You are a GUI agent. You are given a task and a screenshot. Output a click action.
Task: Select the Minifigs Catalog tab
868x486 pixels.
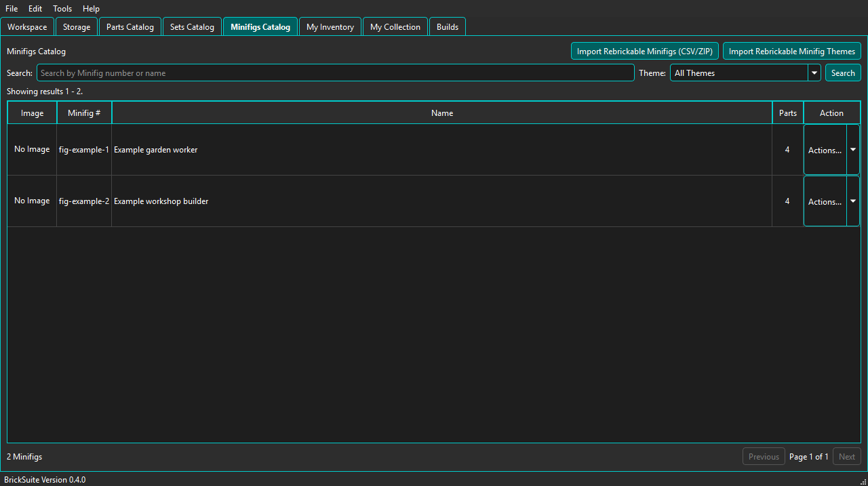[x=260, y=27]
